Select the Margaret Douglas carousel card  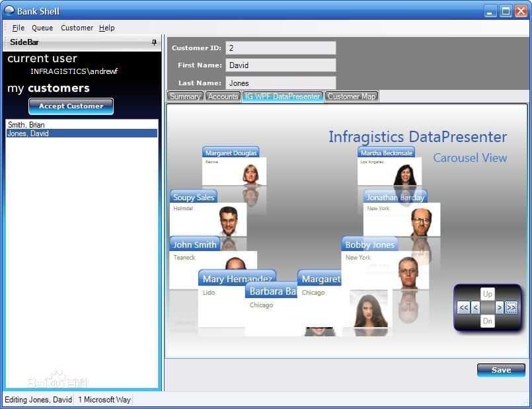coord(234,167)
